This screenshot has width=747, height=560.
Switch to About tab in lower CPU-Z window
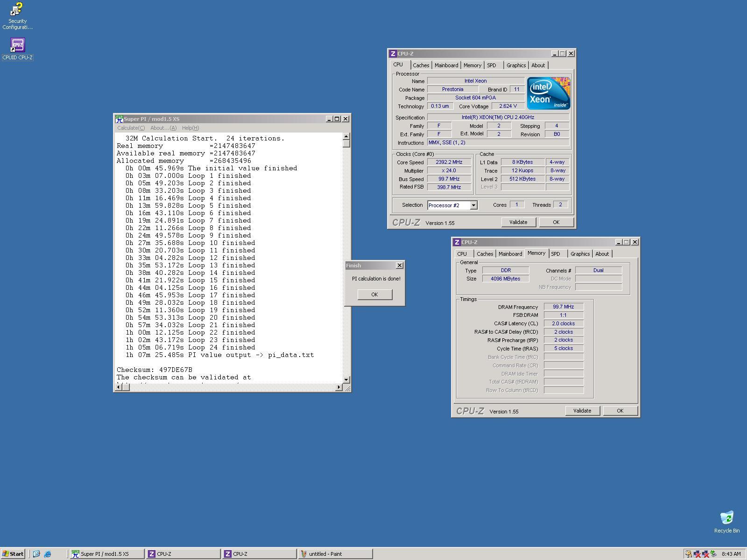602,254
